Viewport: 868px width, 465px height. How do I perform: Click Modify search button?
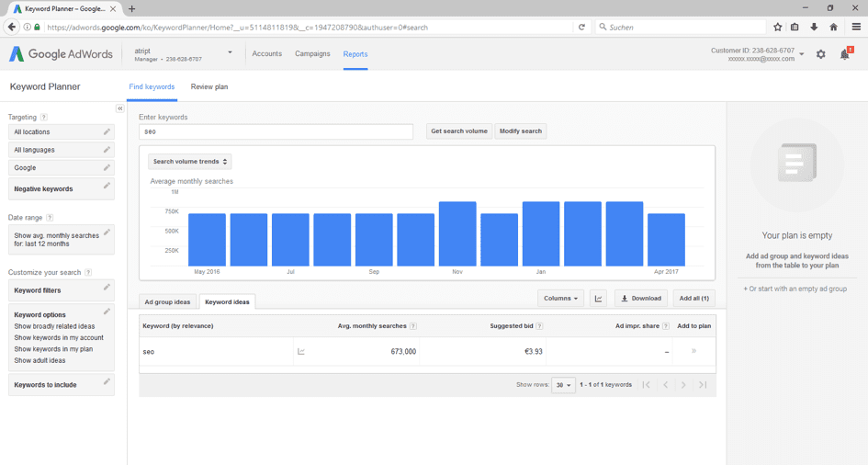(x=521, y=131)
